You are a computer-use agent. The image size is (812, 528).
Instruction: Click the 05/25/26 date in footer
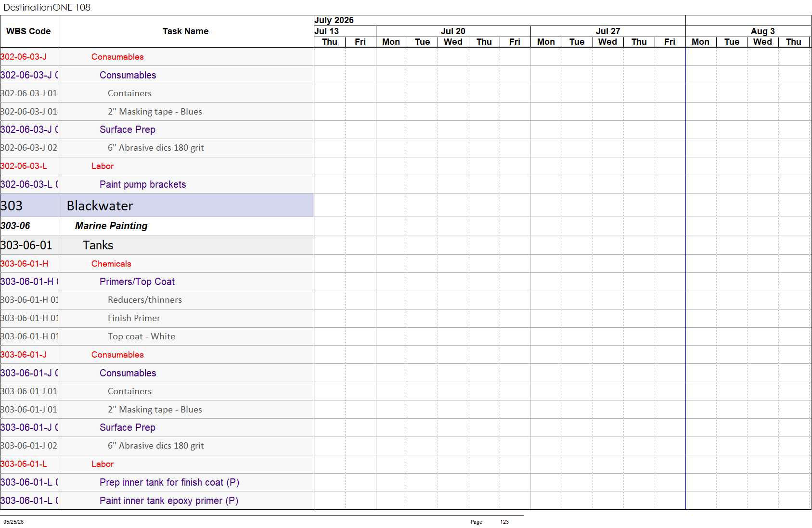coord(13,522)
